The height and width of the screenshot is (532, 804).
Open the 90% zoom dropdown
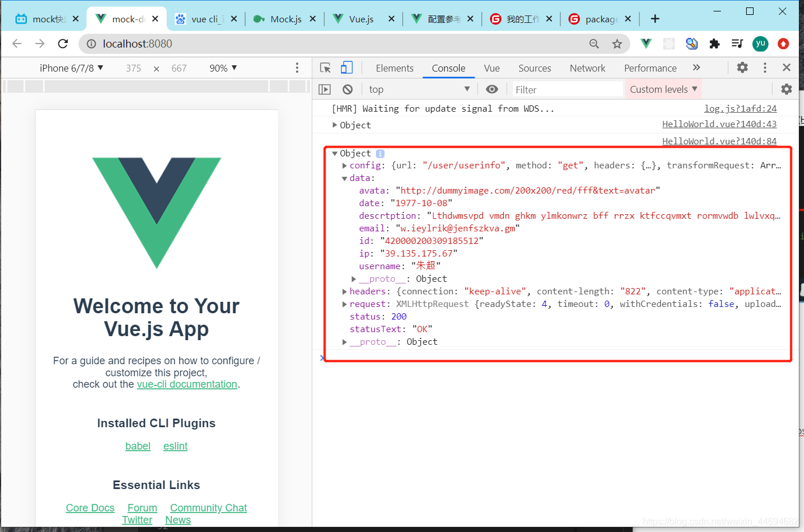point(223,68)
